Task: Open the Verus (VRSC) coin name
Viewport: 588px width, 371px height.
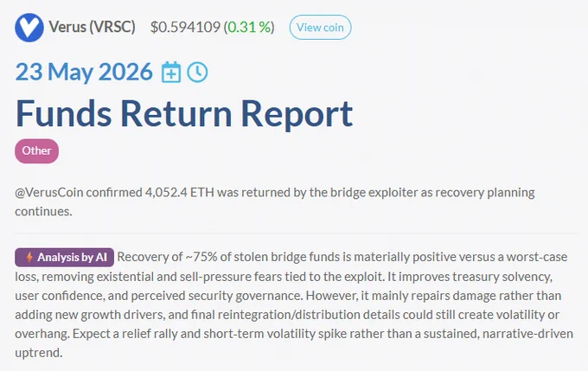Action: (x=92, y=27)
